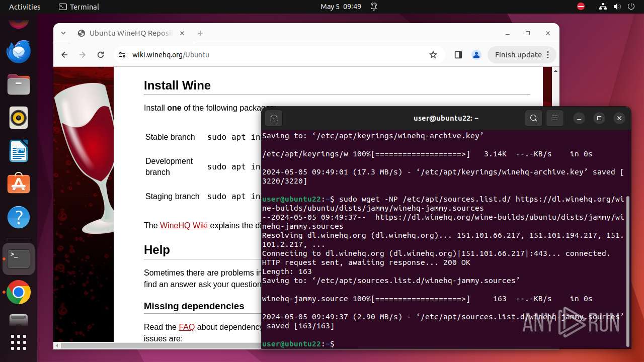
Task: Reload the WineHQ wiki page
Action: point(101,55)
